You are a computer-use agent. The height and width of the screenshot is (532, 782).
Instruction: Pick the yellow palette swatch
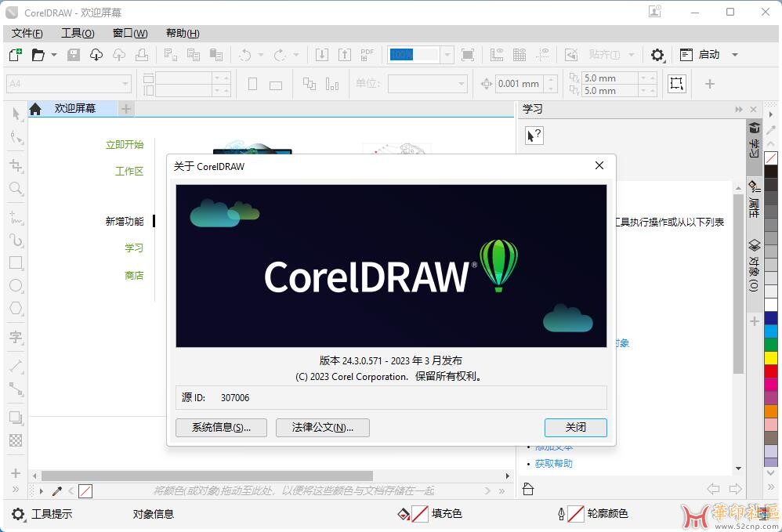tap(771, 357)
